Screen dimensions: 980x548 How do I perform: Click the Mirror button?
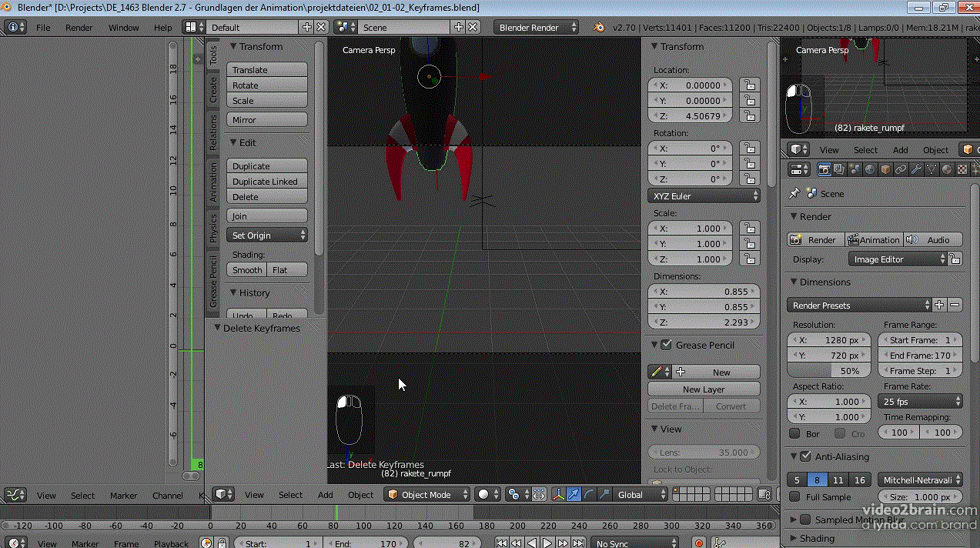click(x=267, y=119)
